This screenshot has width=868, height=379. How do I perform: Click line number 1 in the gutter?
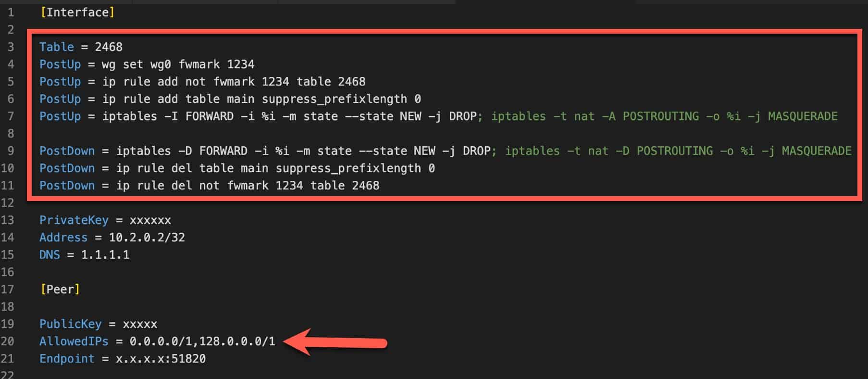(x=11, y=13)
